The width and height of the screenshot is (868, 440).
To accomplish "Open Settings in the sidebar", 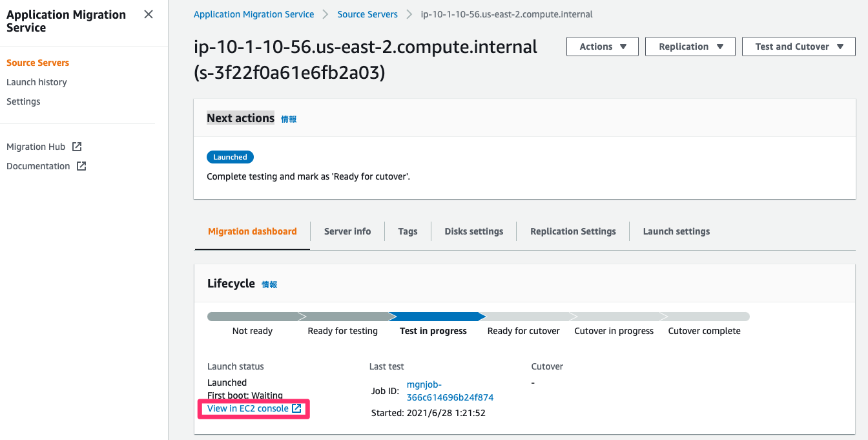I will (23, 101).
